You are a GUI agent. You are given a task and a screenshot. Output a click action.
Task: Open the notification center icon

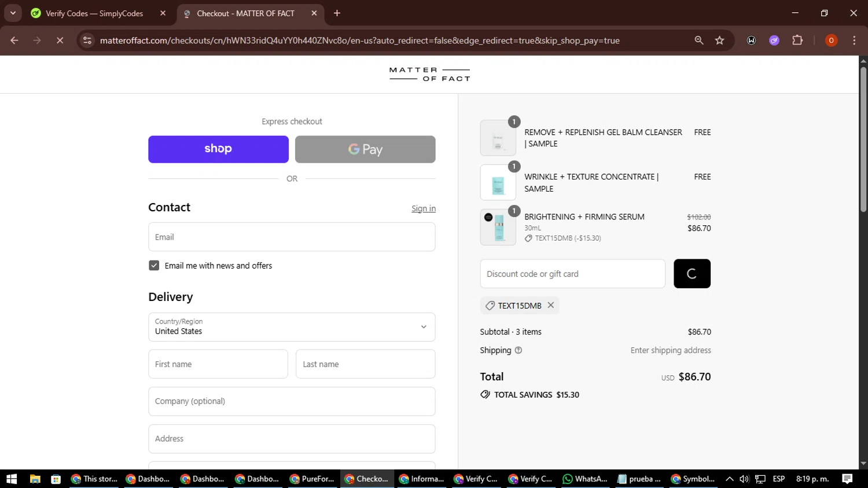[x=847, y=479]
